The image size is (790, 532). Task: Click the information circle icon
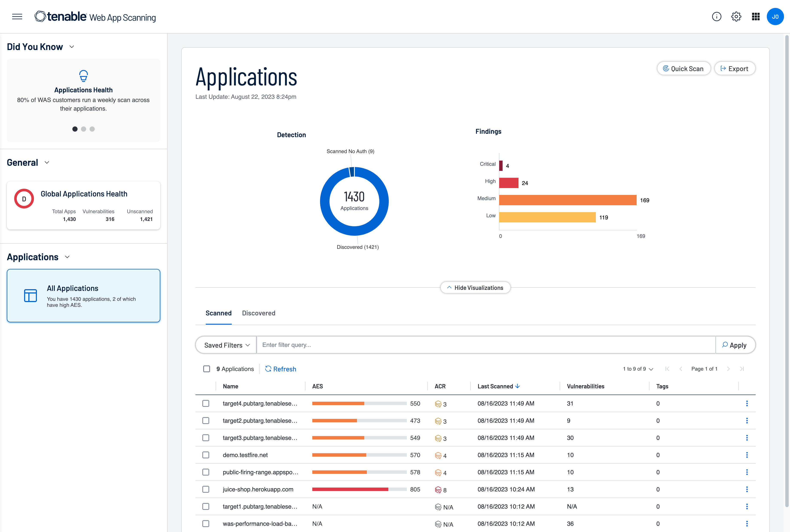[716, 17]
